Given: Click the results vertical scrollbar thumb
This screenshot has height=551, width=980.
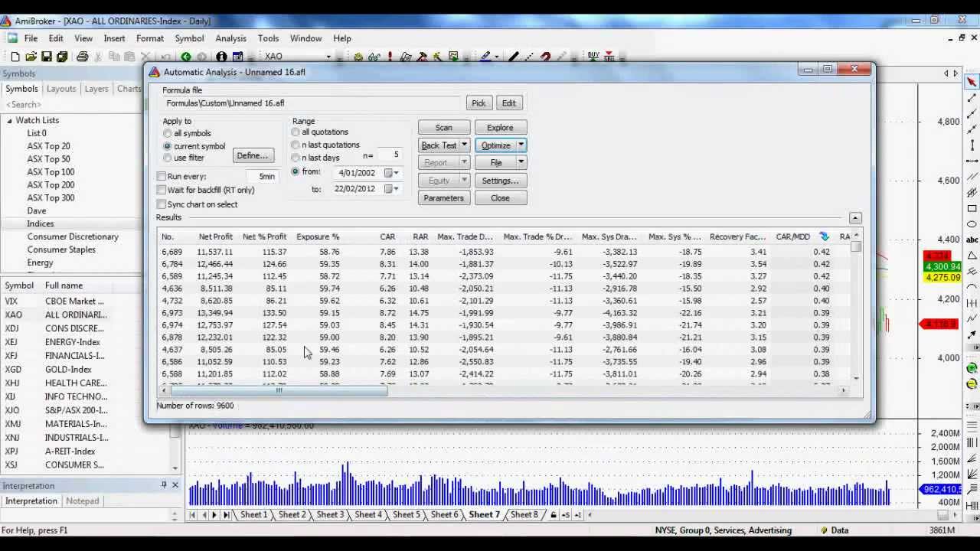Looking at the screenshot, I should pos(856,246).
